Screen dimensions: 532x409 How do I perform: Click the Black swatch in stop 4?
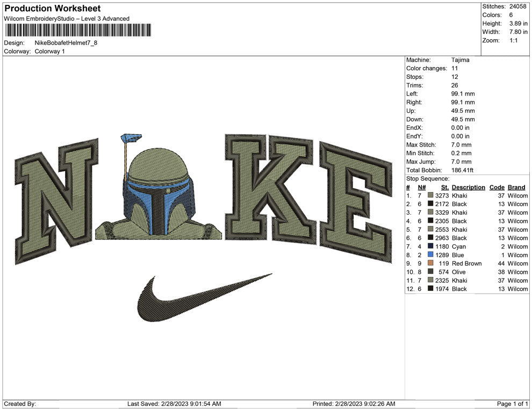coord(430,221)
